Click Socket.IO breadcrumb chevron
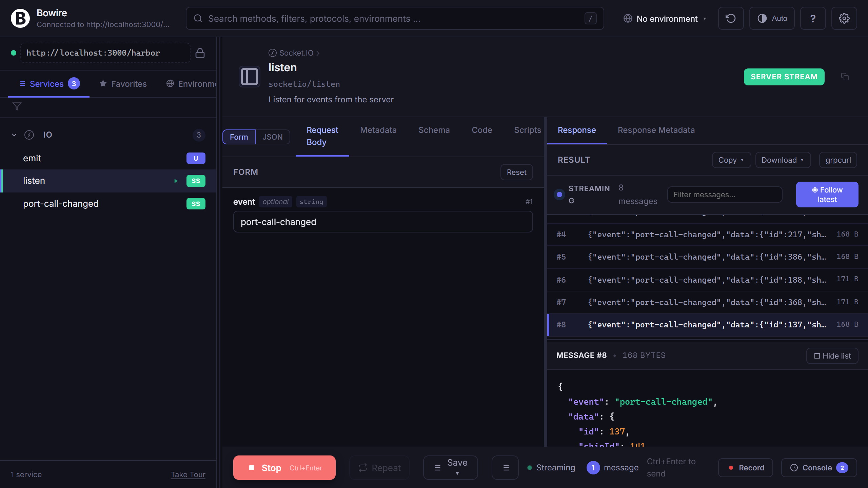 (318, 53)
